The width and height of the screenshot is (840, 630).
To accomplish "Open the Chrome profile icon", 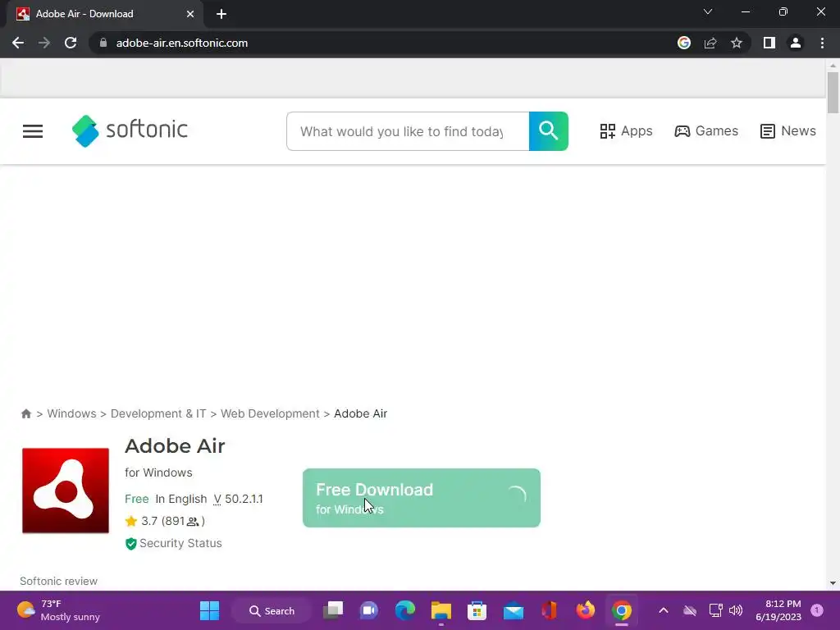I will (x=796, y=43).
